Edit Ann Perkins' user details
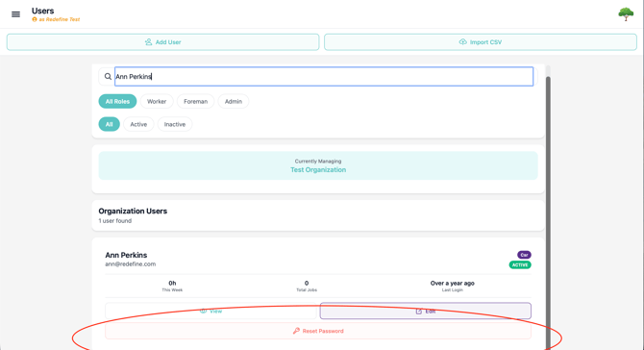Viewport: 644px width, 350px height. [426, 311]
